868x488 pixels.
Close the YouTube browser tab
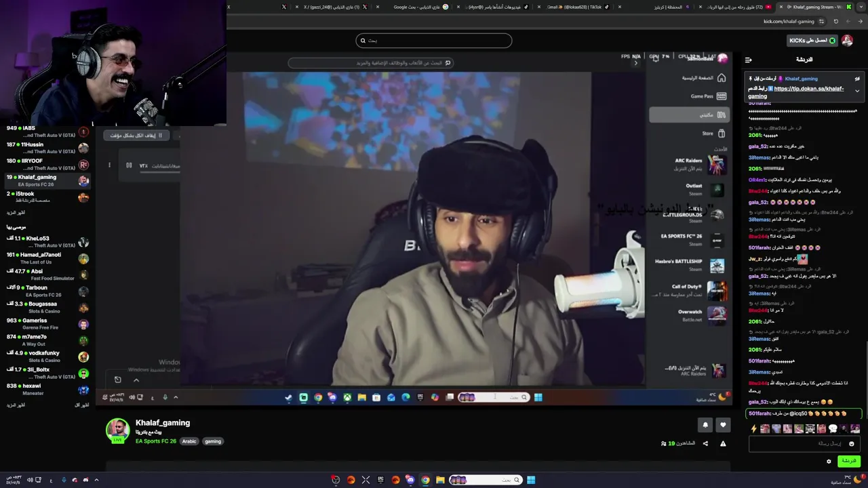coord(701,7)
